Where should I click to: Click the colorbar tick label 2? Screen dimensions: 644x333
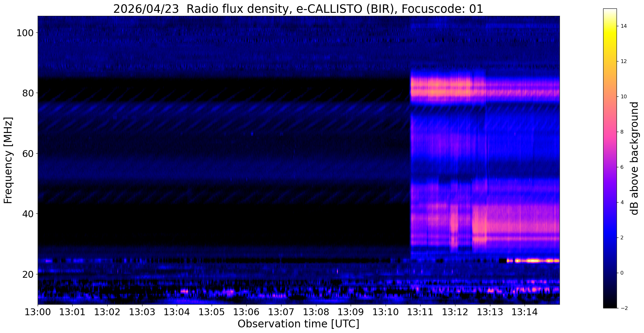622,238
